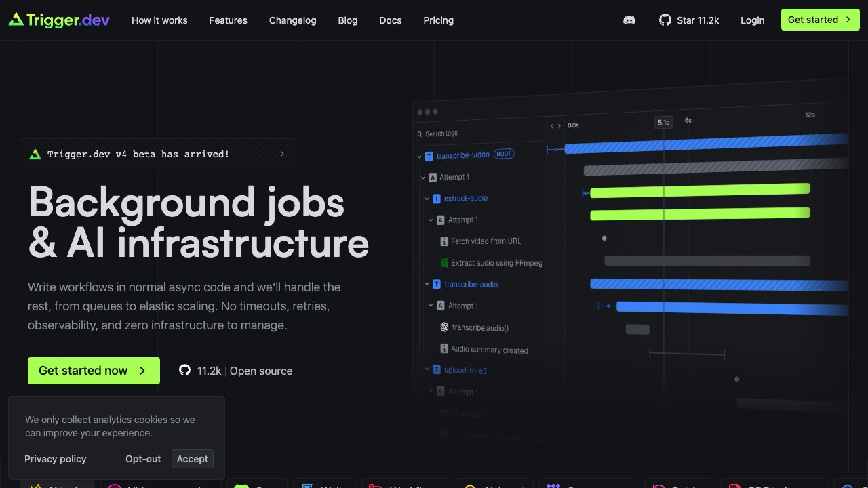Screen dimensions: 868x488
Task: Click the GitHub Star 11.2k link
Action: click(x=689, y=20)
